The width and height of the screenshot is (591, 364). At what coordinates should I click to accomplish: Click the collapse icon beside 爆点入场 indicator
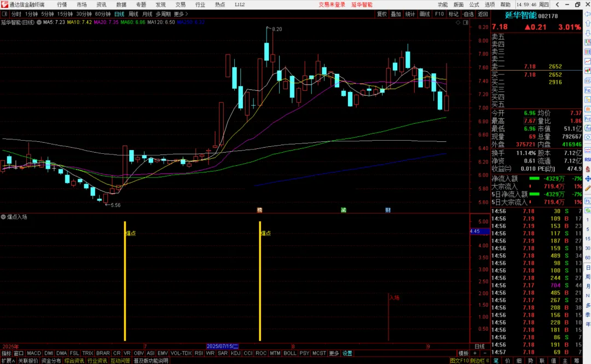(x=3, y=217)
